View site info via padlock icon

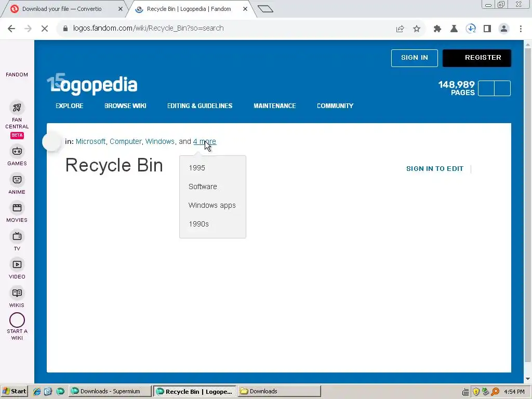(x=65, y=29)
